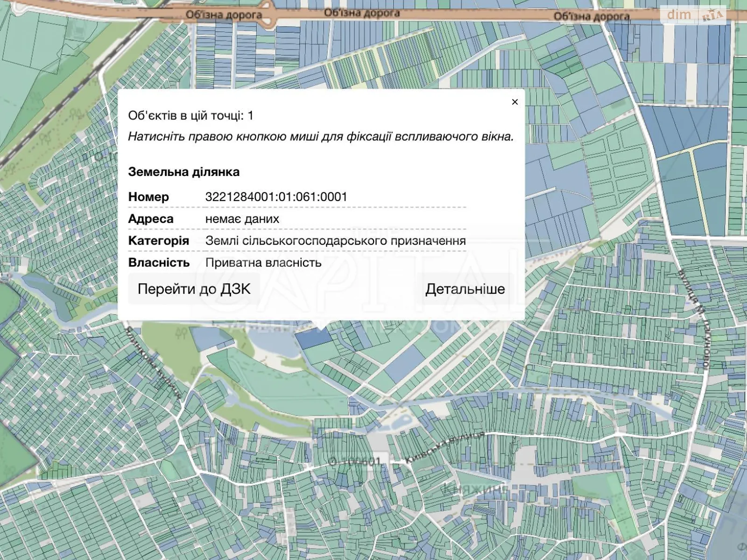Click the 'Перейти до ДЗК' button

click(194, 289)
